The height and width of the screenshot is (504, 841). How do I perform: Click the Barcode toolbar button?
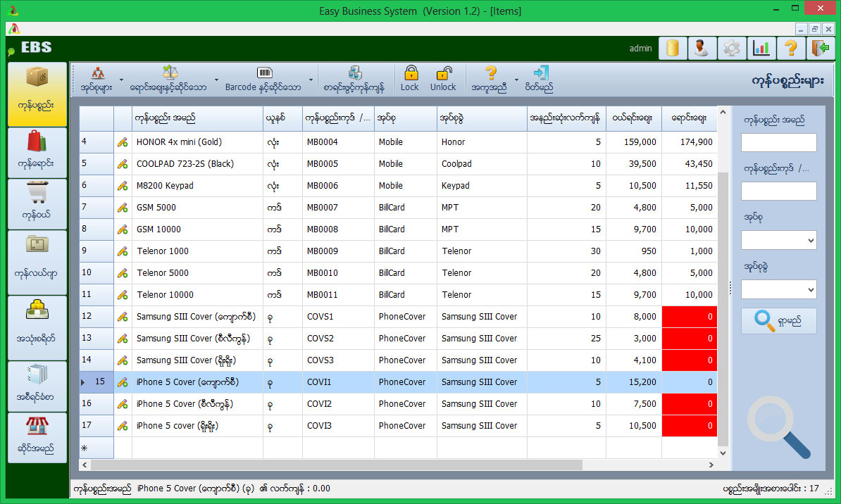263,79
